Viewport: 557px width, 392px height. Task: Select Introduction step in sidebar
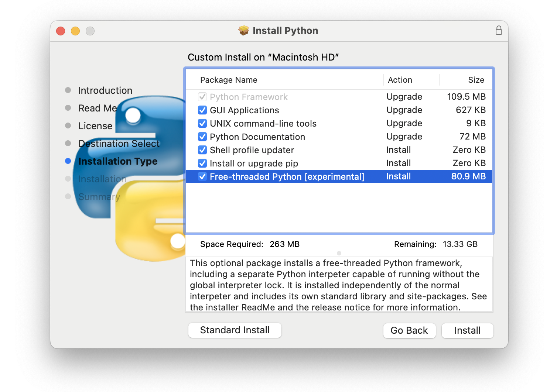(105, 90)
